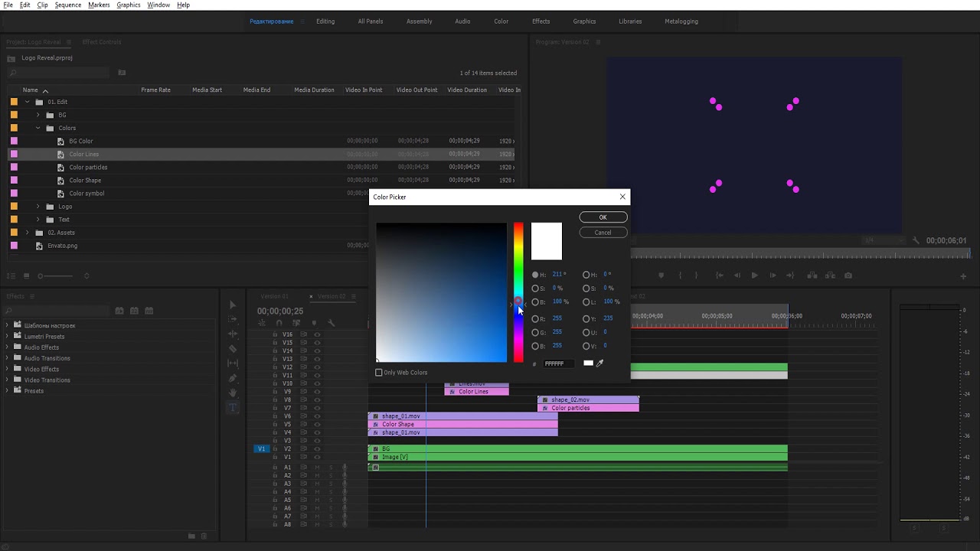Viewport: 980px width, 551px height.
Task: Click Cancel in Color Picker
Action: (603, 233)
